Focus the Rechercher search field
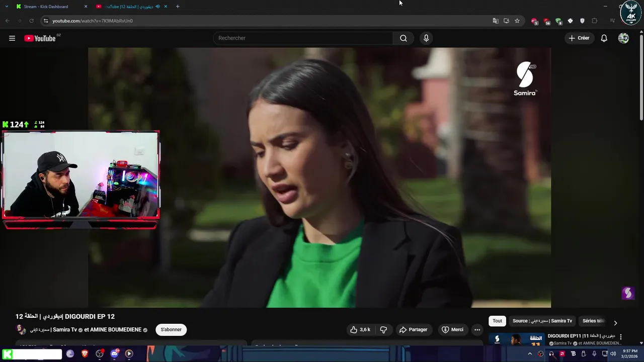 (x=303, y=38)
